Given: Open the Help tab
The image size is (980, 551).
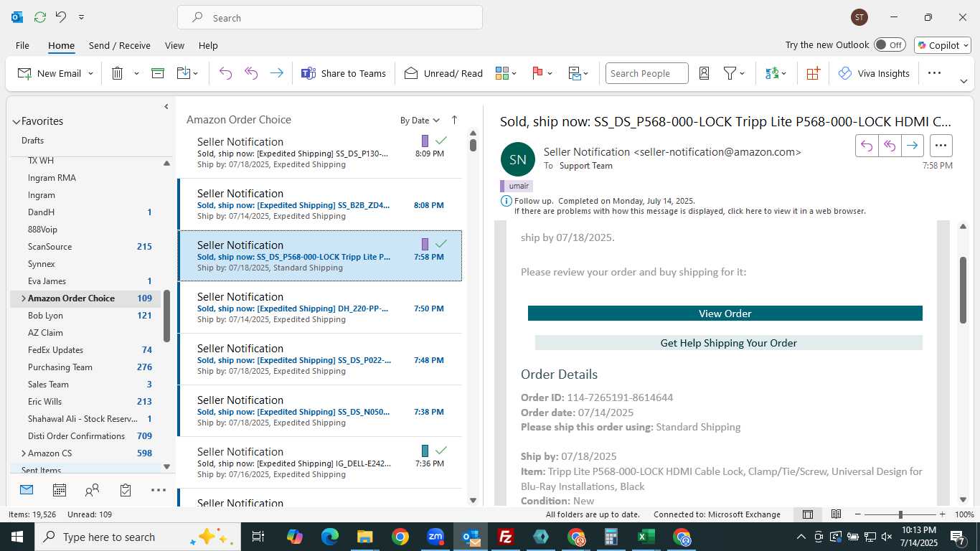Looking at the screenshot, I should pyautogui.click(x=208, y=45).
